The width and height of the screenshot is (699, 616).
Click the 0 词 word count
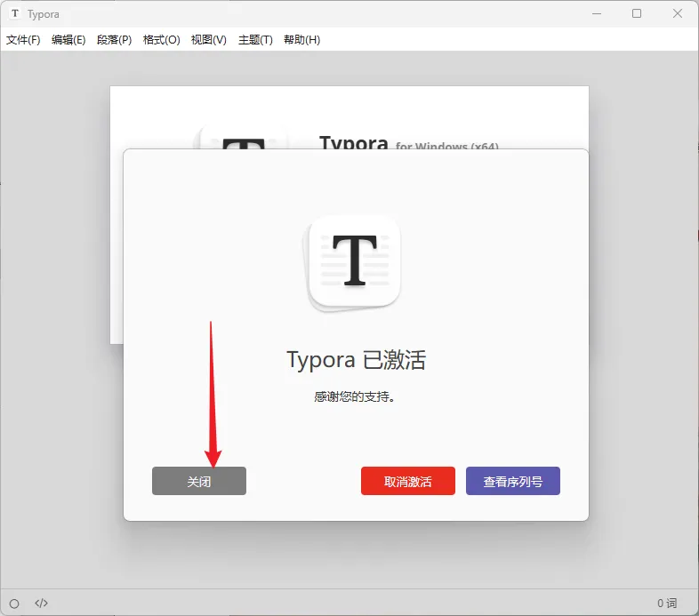tap(667, 603)
